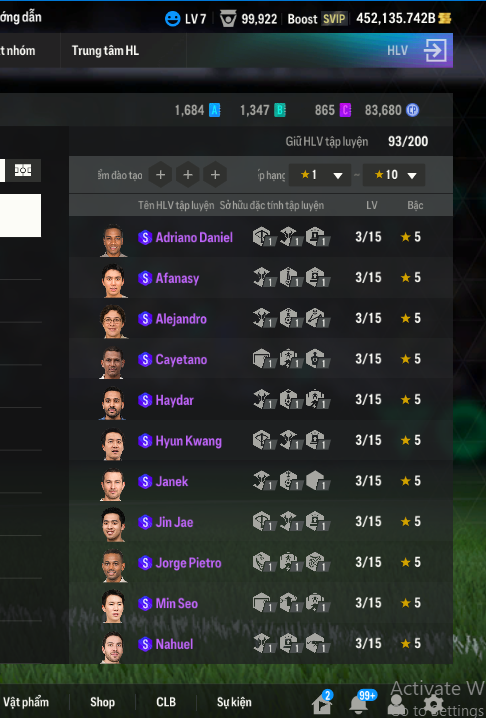Screen dimensions: 486x718
Task: Open the maximum star 10 dropdown
Action: click(x=394, y=175)
